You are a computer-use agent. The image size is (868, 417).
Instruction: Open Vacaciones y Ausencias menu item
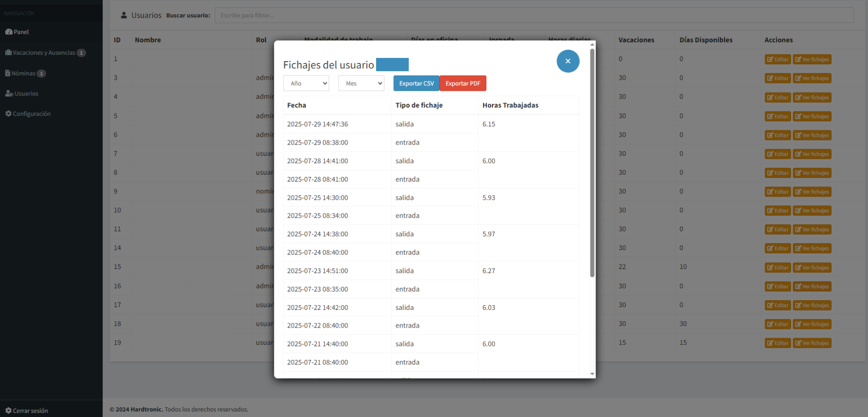point(44,52)
